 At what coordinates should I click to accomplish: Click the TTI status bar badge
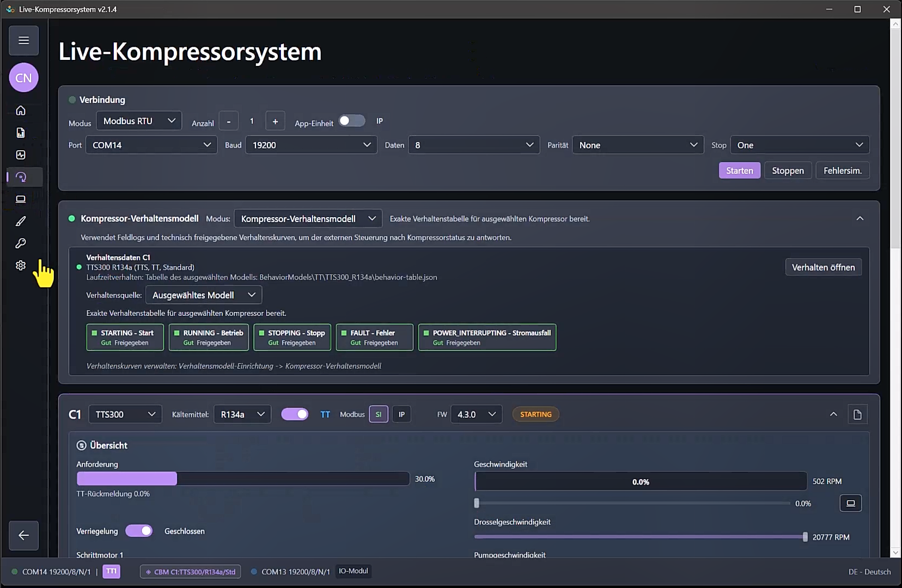111,571
